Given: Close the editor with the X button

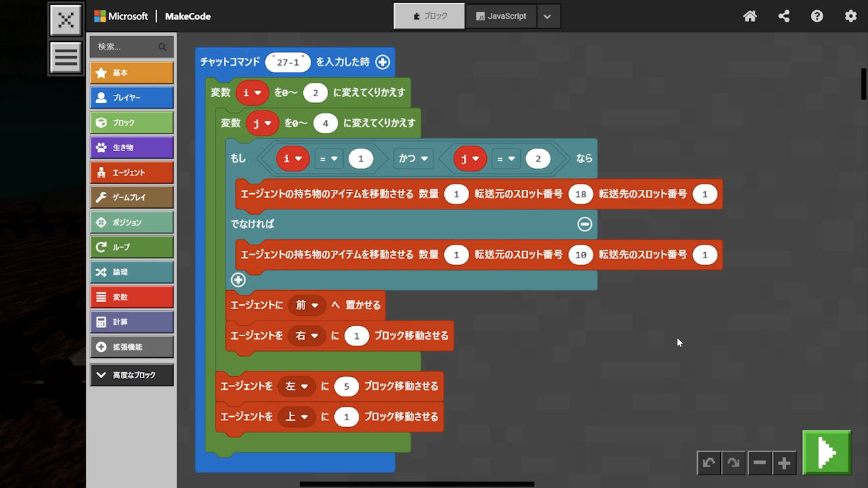Looking at the screenshot, I should pos(66,20).
